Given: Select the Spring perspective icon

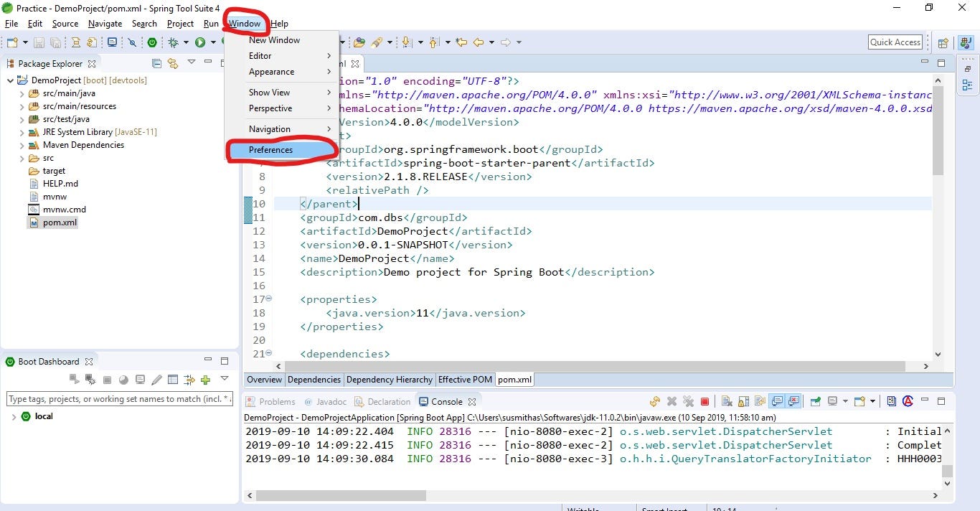Looking at the screenshot, I should click(x=966, y=42).
